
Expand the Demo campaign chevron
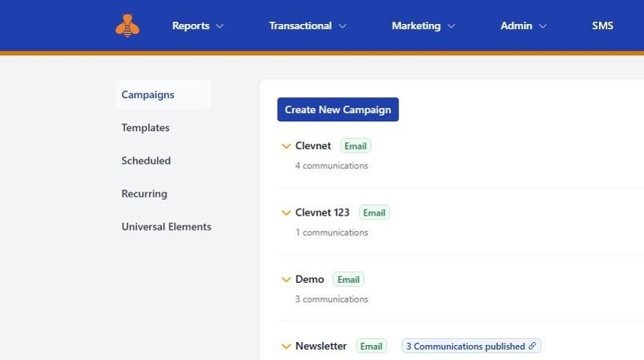tap(286, 280)
